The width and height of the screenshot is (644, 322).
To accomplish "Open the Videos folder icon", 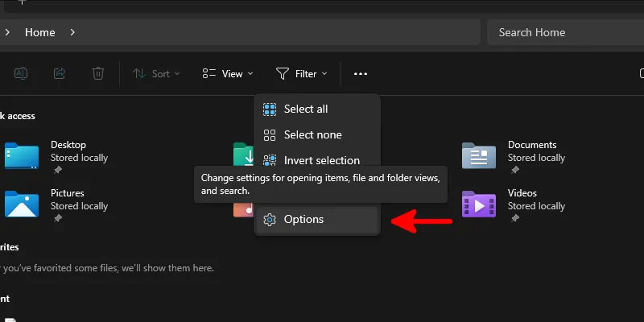I will (x=478, y=204).
